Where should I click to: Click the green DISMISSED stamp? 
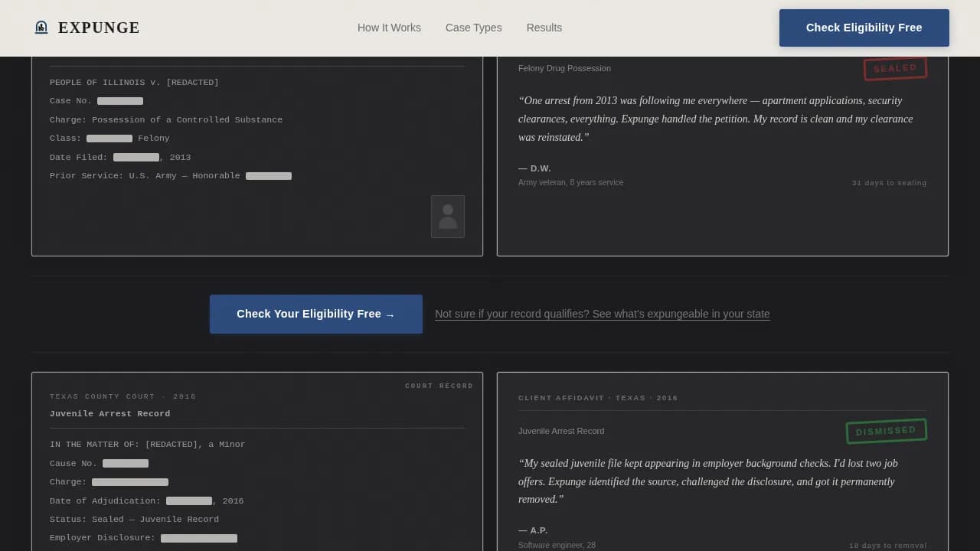[x=886, y=431]
